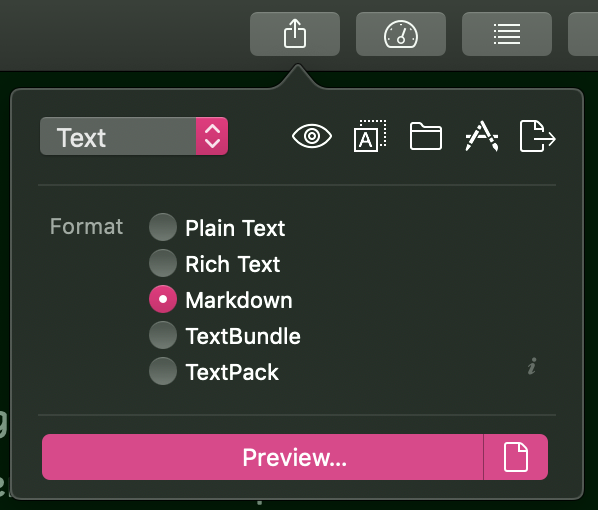The height and width of the screenshot is (510, 598).
Task: Click the document icon beside Preview
Action: [x=516, y=457]
